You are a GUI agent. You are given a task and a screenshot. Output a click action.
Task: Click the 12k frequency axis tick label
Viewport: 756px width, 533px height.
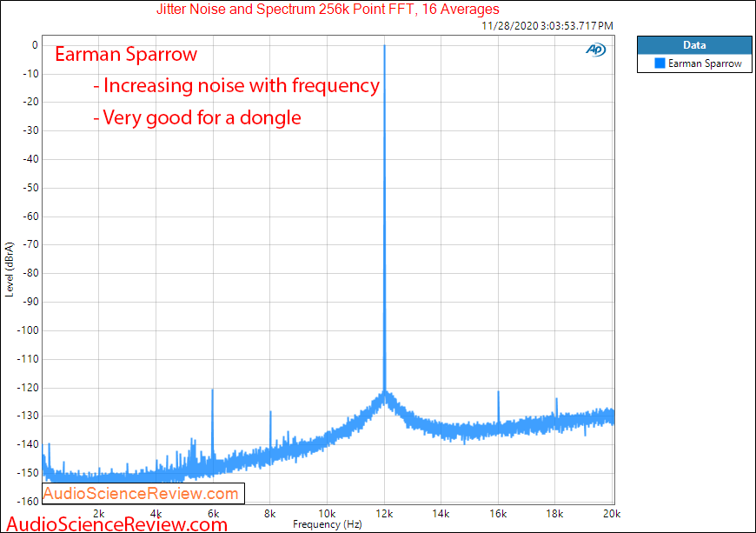click(x=384, y=514)
